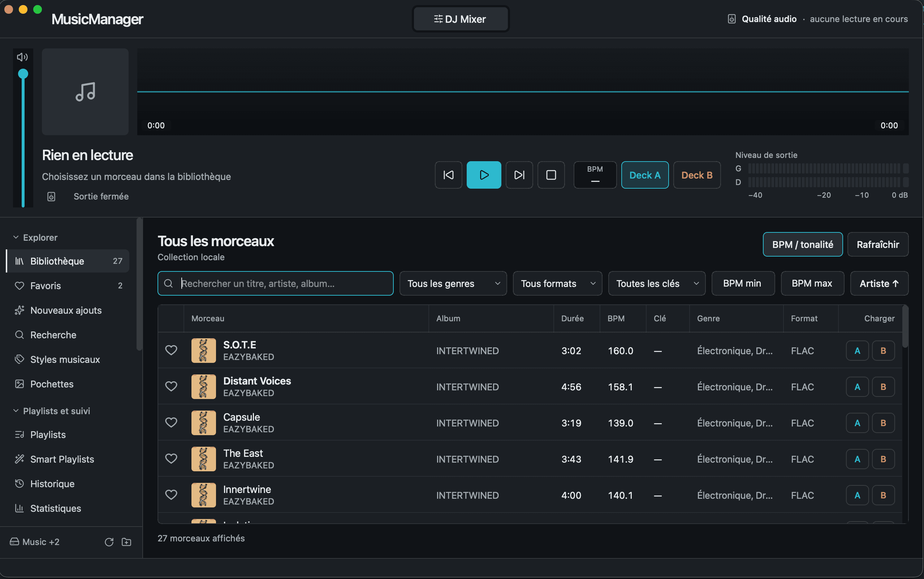Open Statistiques in the sidebar
924x579 pixels.
point(68,508)
